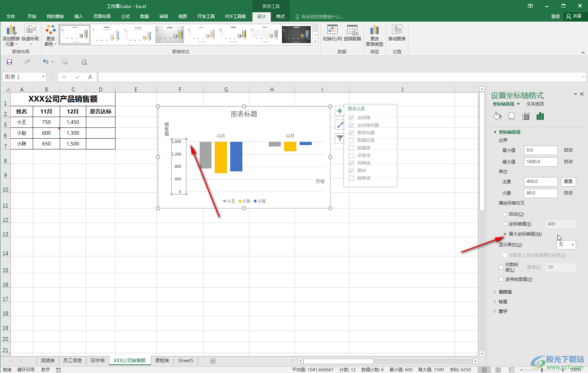The height and width of the screenshot is (373, 588).
Task: Switch to the 成绩表 sheet tab
Action: click(47, 360)
